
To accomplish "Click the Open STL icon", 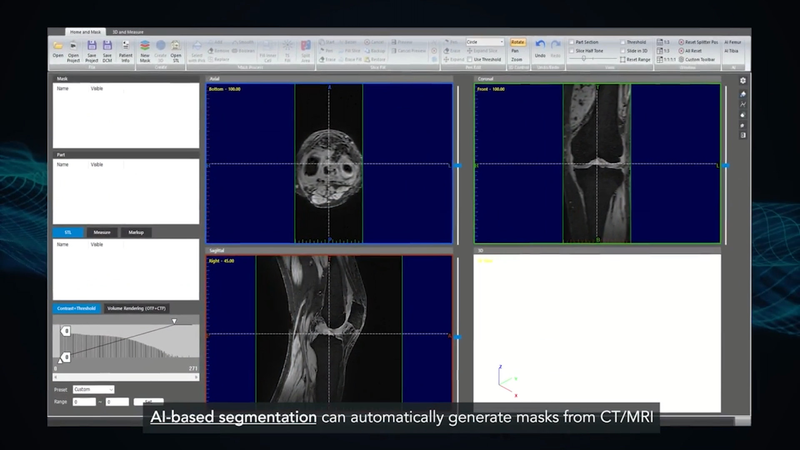I will click(x=176, y=47).
